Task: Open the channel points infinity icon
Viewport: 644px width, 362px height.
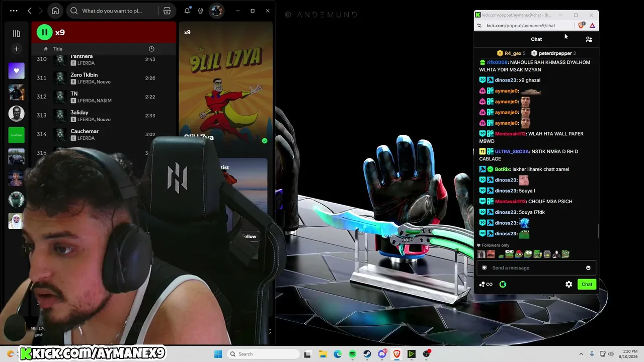Action: (x=486, y=285)
